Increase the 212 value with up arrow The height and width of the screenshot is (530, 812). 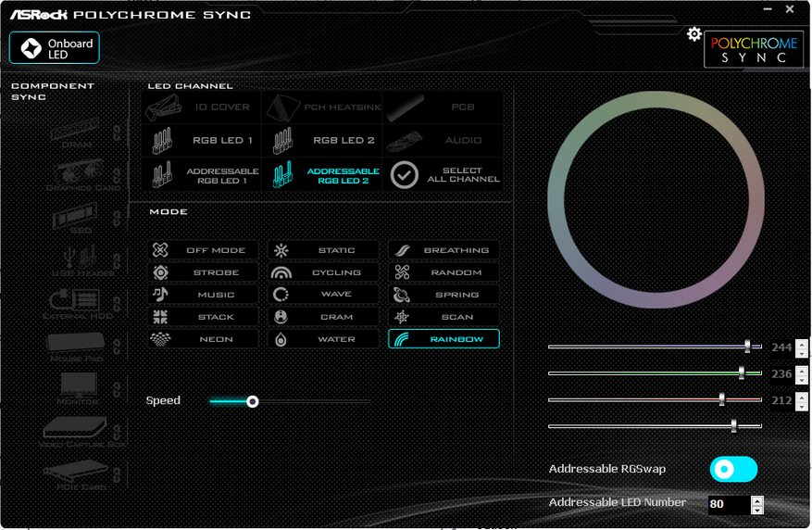(802, 397)
